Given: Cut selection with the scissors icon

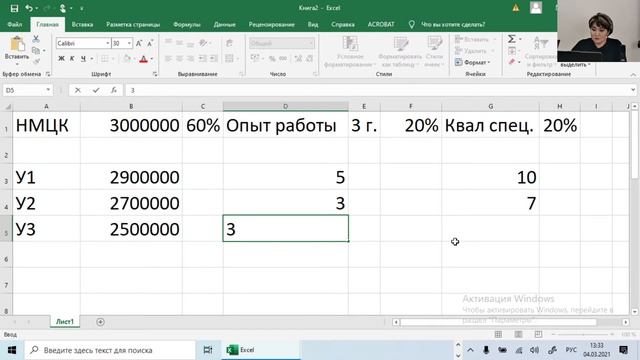Looking at the screenshot, I should [36, 39].
